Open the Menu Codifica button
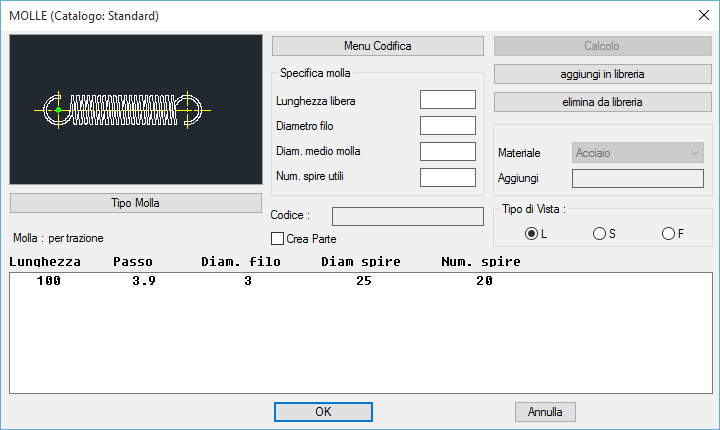 377,46
